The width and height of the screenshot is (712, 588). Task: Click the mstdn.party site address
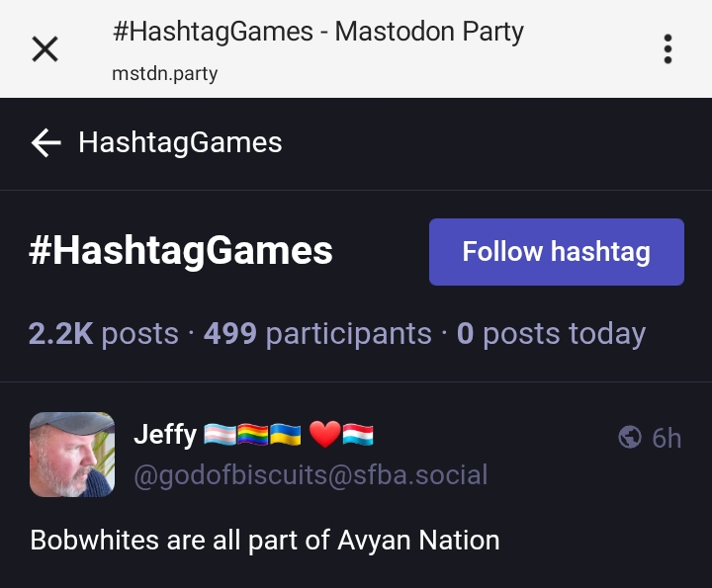click(164, 73)
